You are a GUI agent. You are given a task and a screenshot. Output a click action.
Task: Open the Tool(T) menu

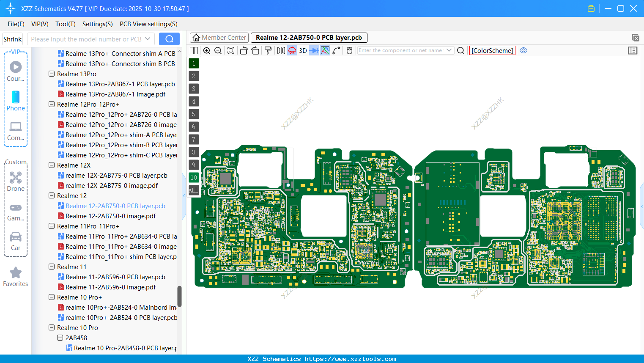pyautogui.click(x=65, y=24)
